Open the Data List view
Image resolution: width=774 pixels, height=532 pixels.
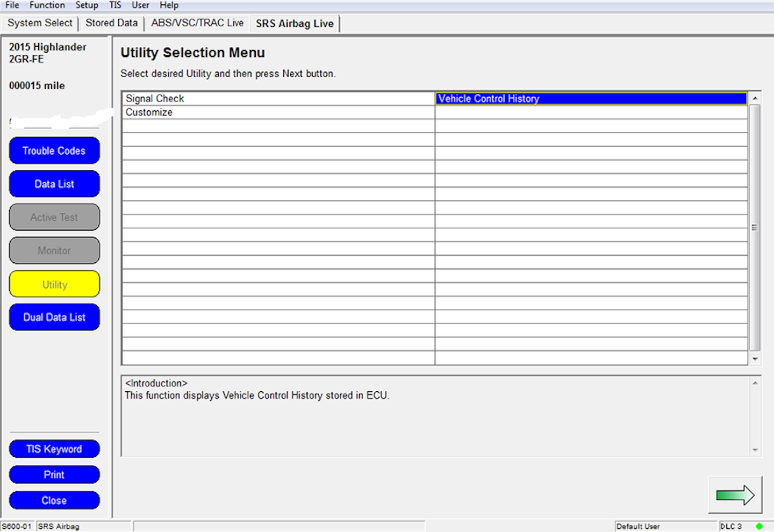click(54, 184)
